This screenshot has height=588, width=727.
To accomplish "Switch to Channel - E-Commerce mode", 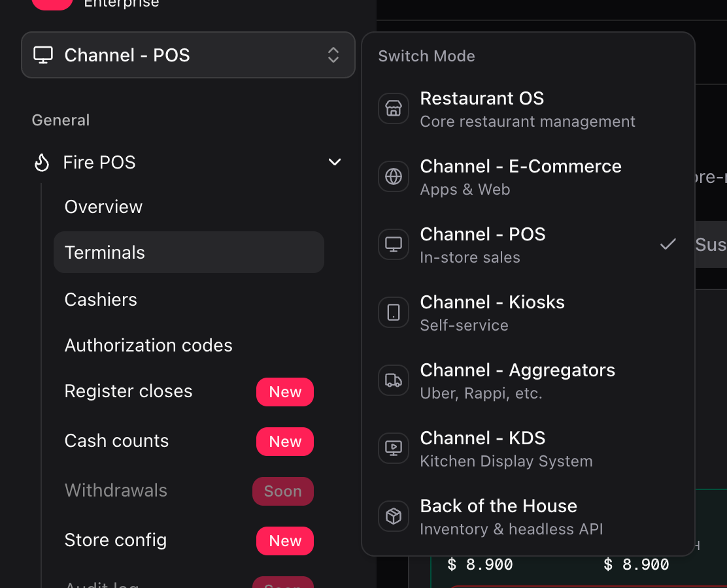I will [528, 177].
